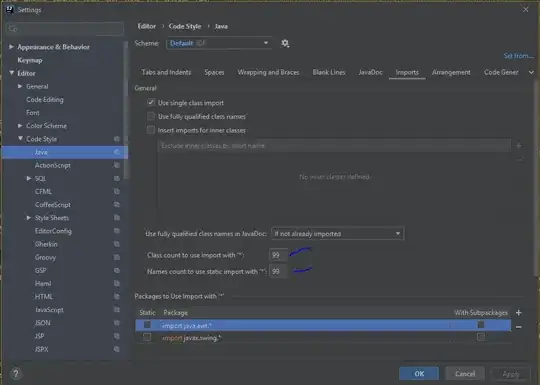This screenshot has height=385, width=540.
Task: Uncheck Use single class import
Action: [151, 103]
